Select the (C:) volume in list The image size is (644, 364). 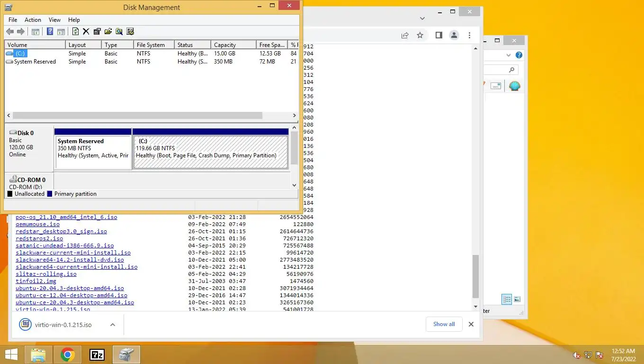pyautogui.click(x=152, y=54)
